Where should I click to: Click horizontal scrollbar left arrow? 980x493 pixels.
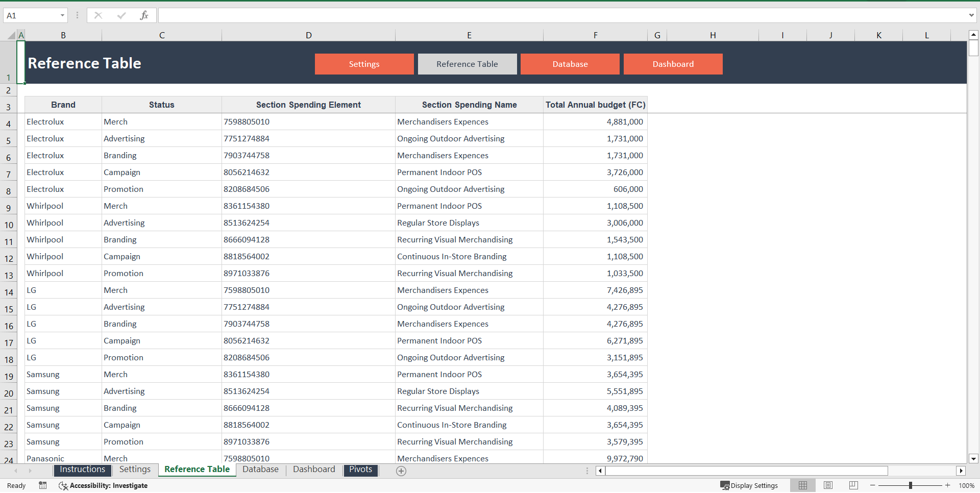600,471
